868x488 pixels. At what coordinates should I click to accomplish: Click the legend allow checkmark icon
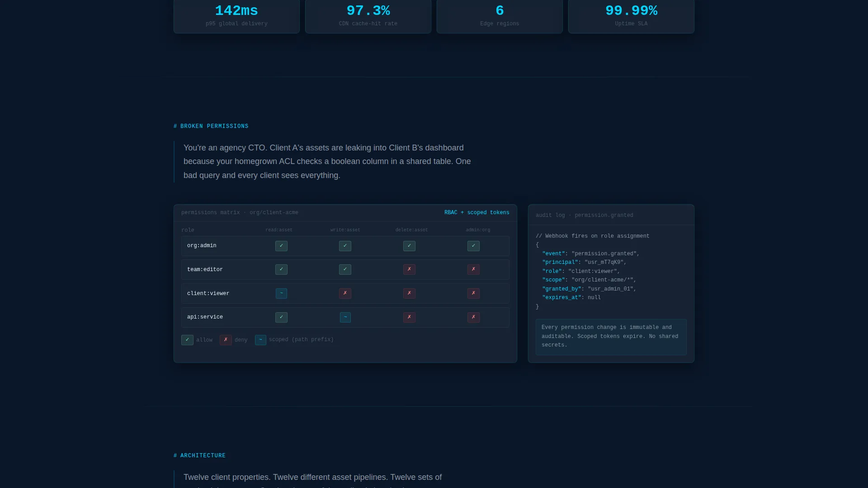(187, 340)
